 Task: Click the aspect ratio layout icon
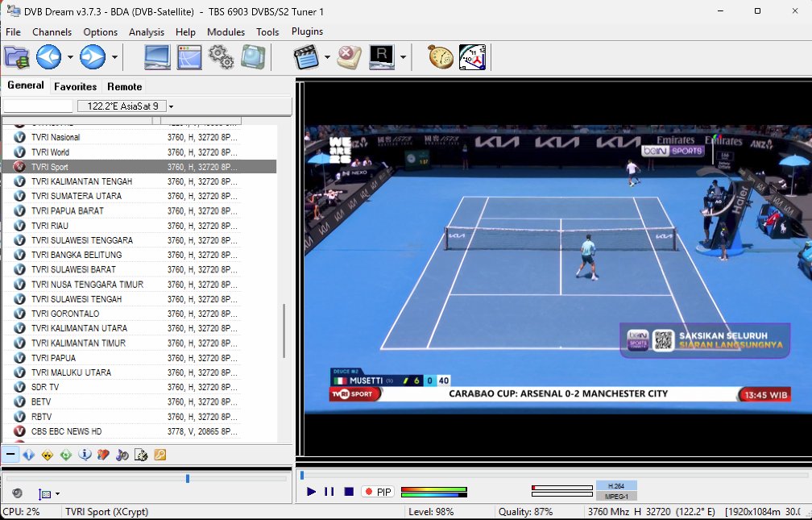point(44,494)
